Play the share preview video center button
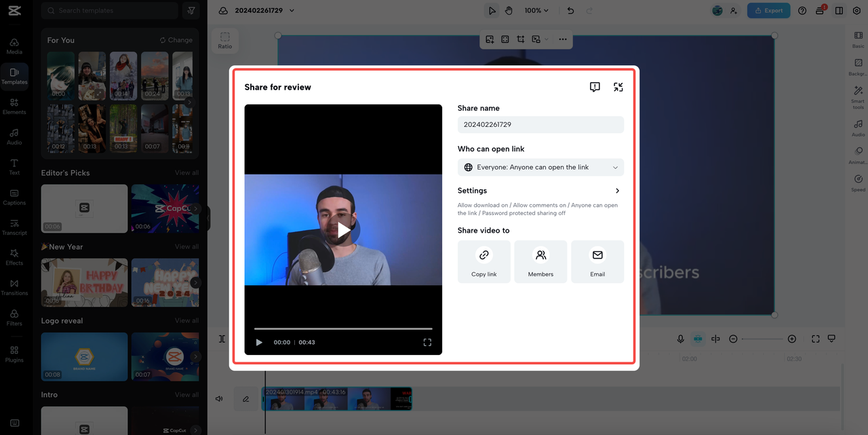The height and width of the screenshot is (435, 868). (x=344, y=230)
